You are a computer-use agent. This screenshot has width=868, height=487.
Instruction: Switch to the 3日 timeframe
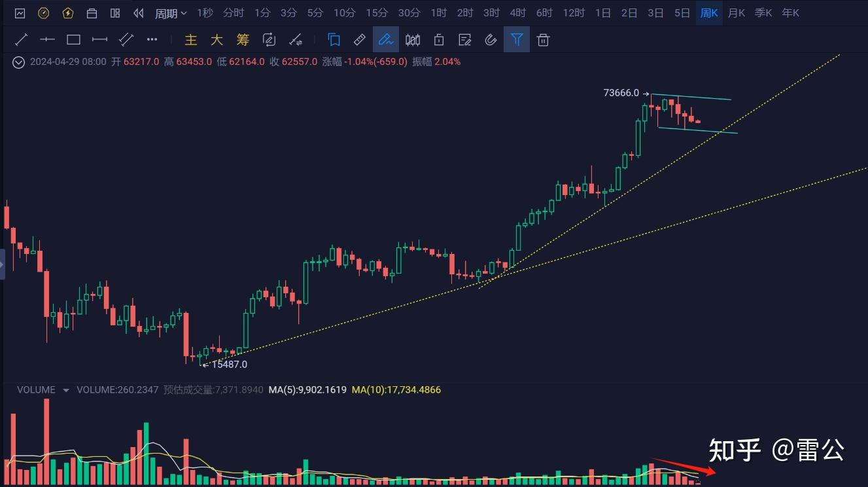pos(655,13)
